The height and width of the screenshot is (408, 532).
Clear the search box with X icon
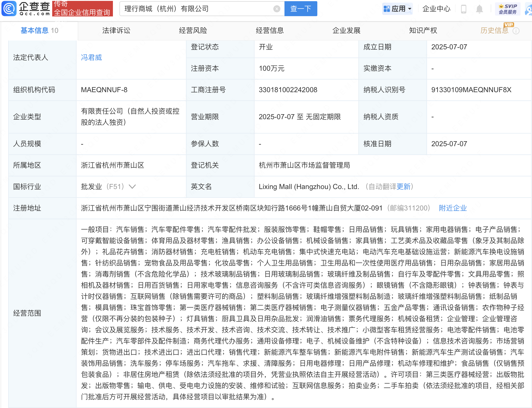(x=277, y=9)
